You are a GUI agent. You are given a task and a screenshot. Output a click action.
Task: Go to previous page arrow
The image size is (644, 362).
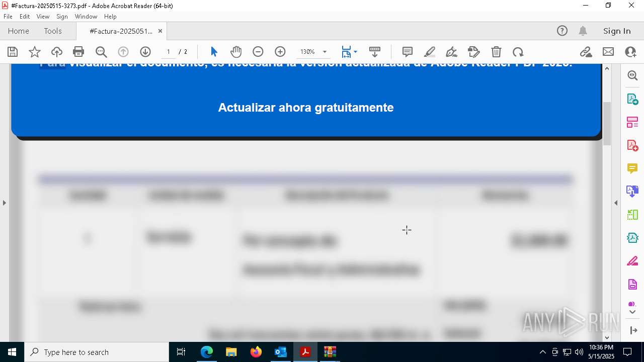click(123, 52)
